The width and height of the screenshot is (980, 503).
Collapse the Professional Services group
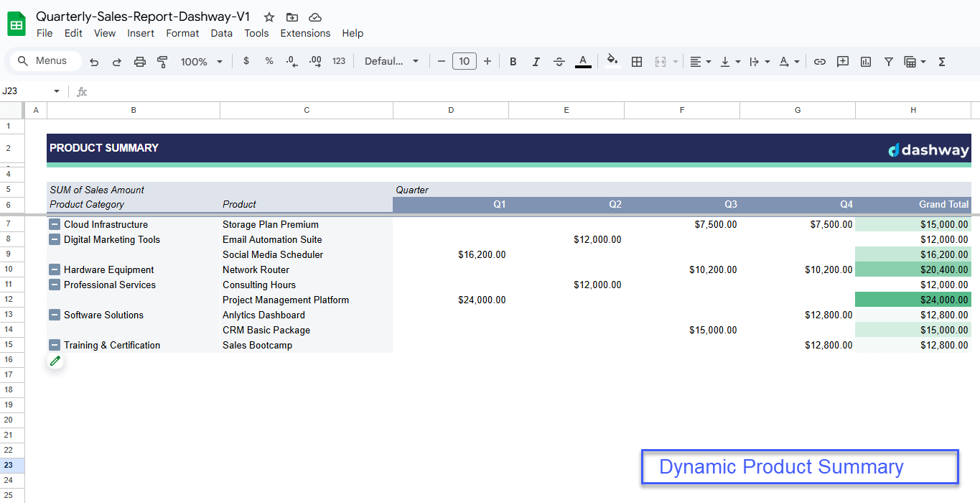55,285
